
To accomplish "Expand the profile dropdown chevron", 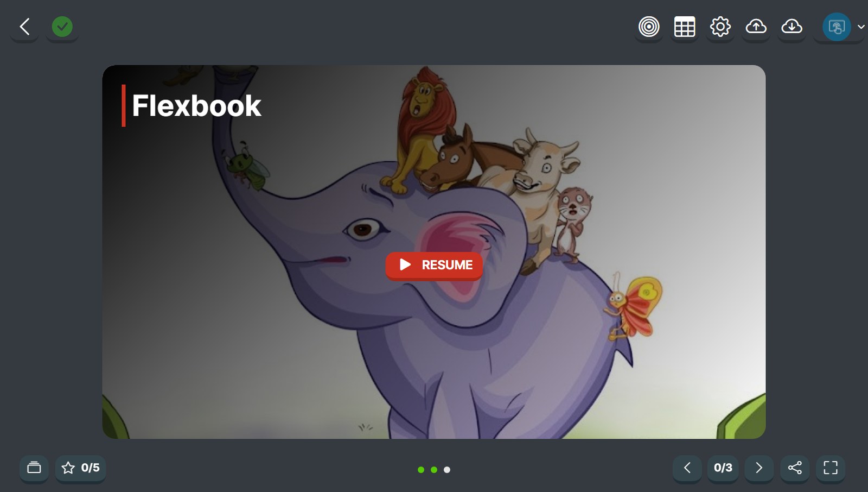I will (x=861, y=27).
